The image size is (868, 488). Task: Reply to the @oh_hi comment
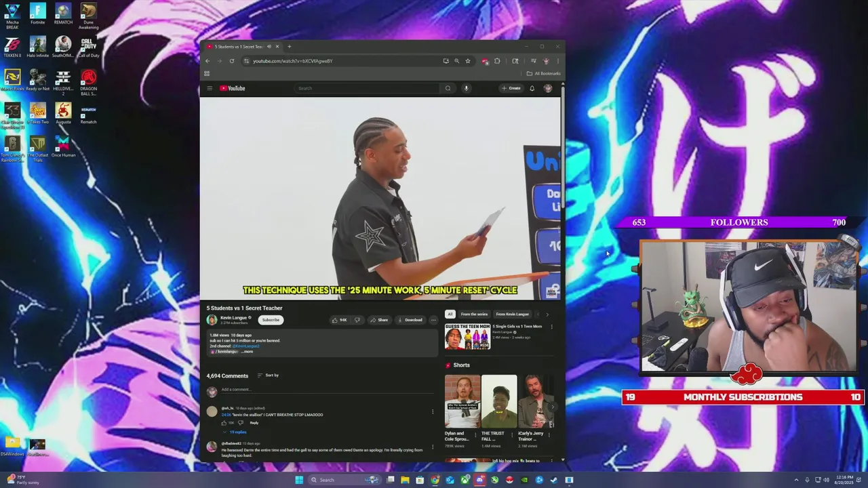(x=254, y=423)
